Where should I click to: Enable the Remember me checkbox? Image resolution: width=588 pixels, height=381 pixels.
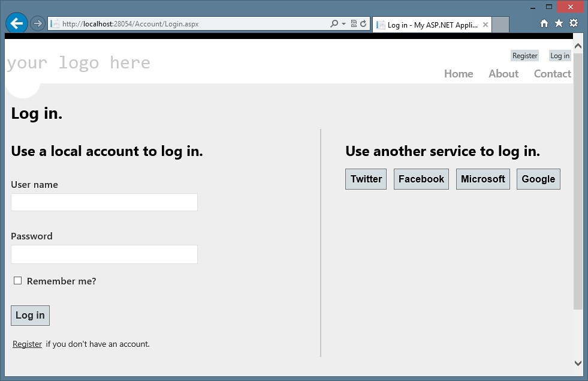click(x=18, y=281)
